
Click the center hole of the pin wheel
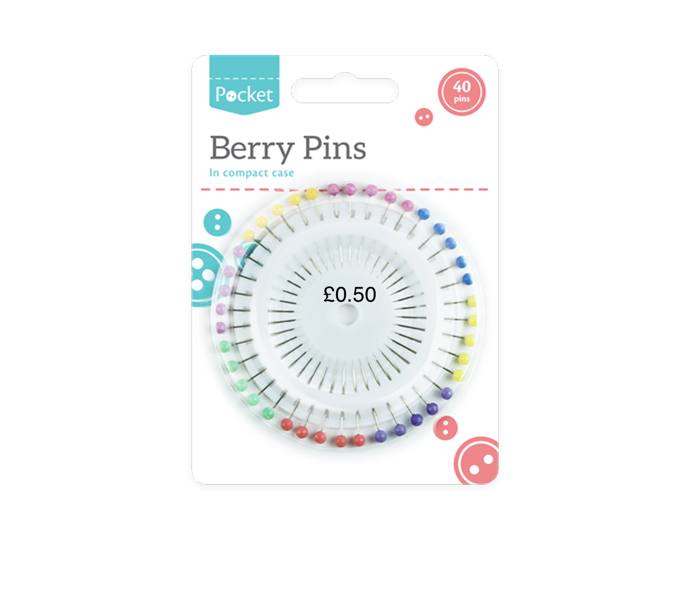(346, 316)
